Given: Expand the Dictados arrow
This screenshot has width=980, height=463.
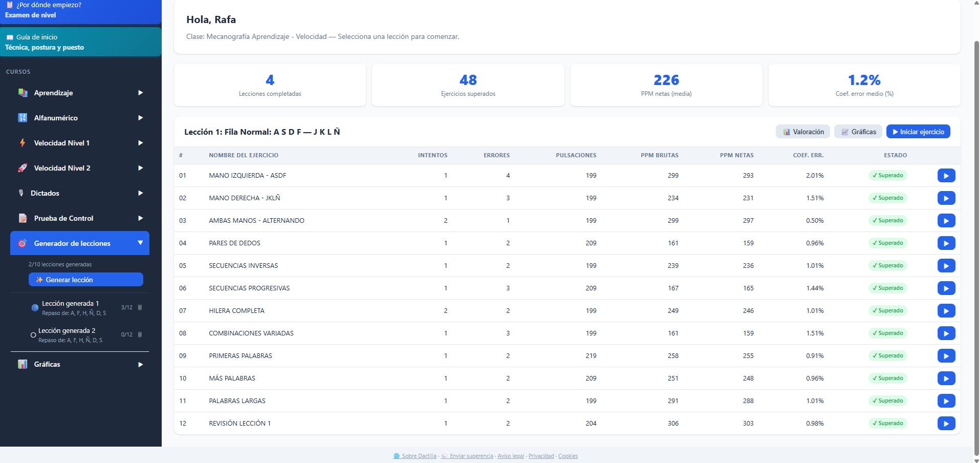Looking at the screenshot, I should click(140, 193).
